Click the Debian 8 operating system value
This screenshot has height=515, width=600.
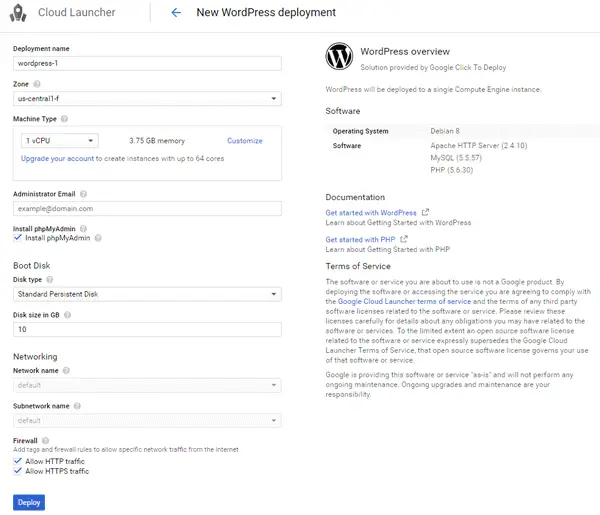click(x=445, y=131)
